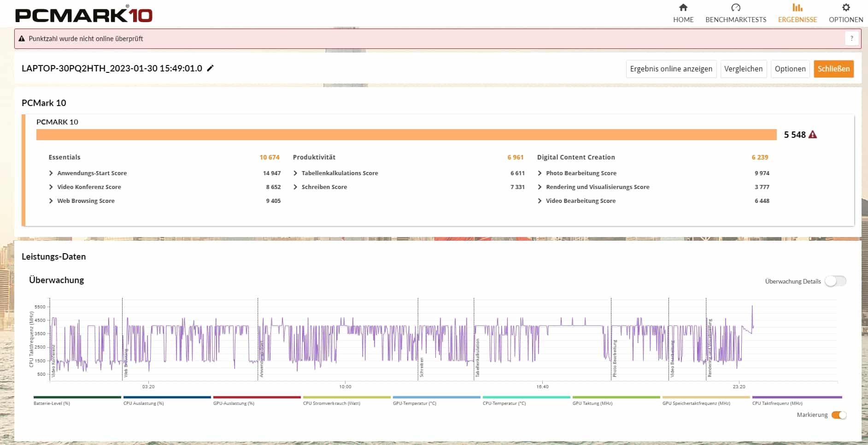The image size is (868, 445).
Task: Click the score warning triangle icon
Action: 813,135
